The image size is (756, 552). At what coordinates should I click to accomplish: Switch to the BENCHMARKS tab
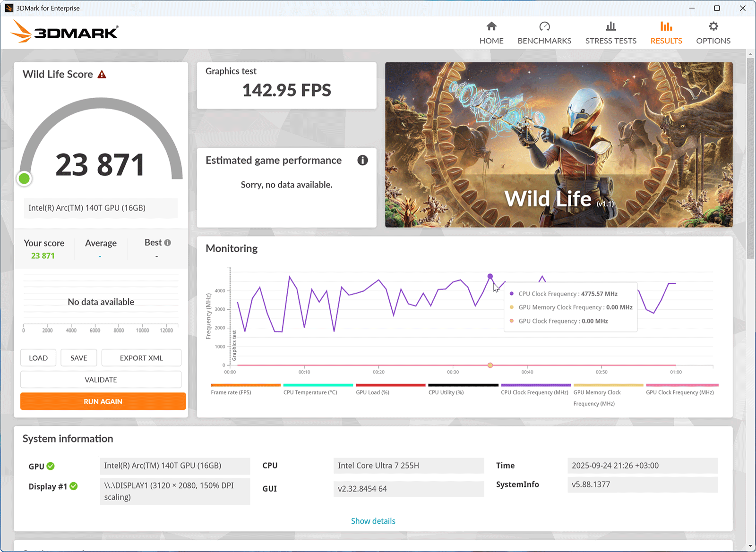click(544, 33)
